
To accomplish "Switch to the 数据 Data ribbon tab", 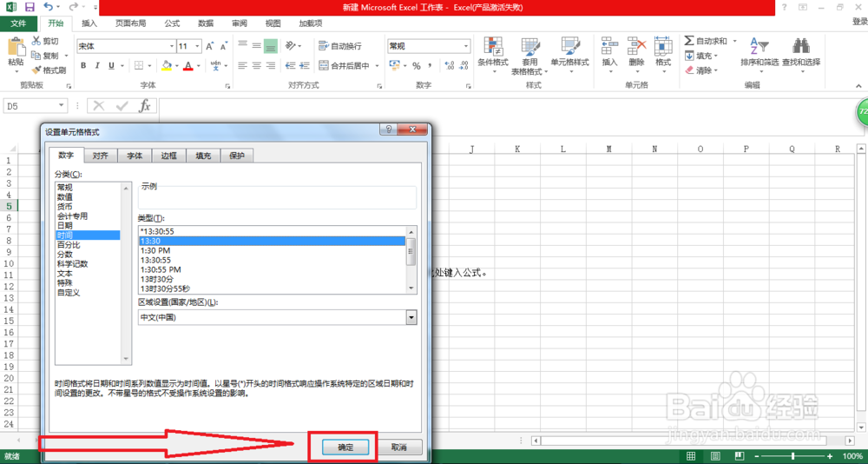I will tap(206, 23).
